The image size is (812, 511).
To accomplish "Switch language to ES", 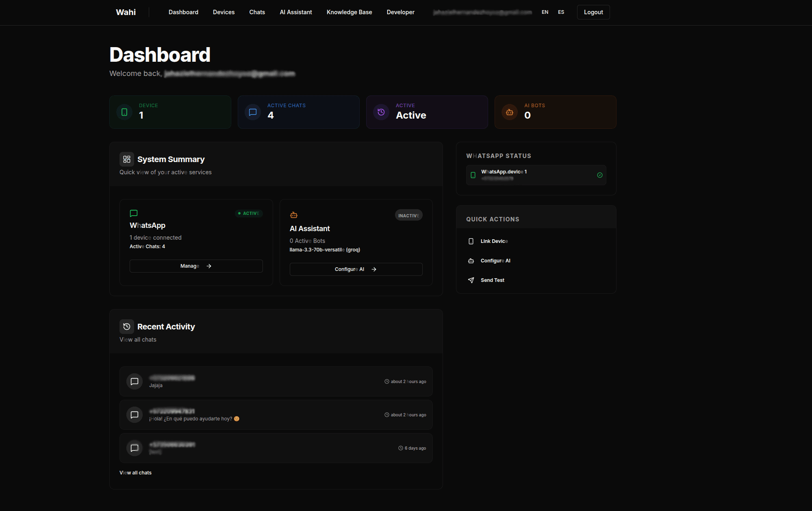I will 561,12.
